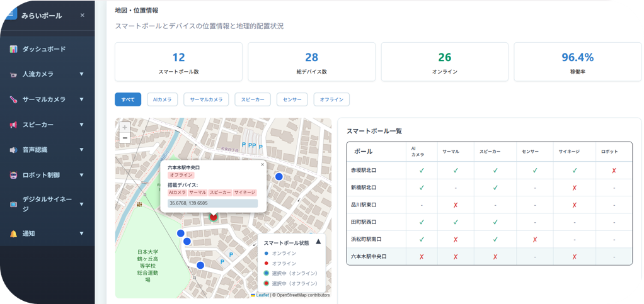The width and height of the screenshot is (644, 304).
Task: Show only オフライン devices filter
Action: (331, 99)
